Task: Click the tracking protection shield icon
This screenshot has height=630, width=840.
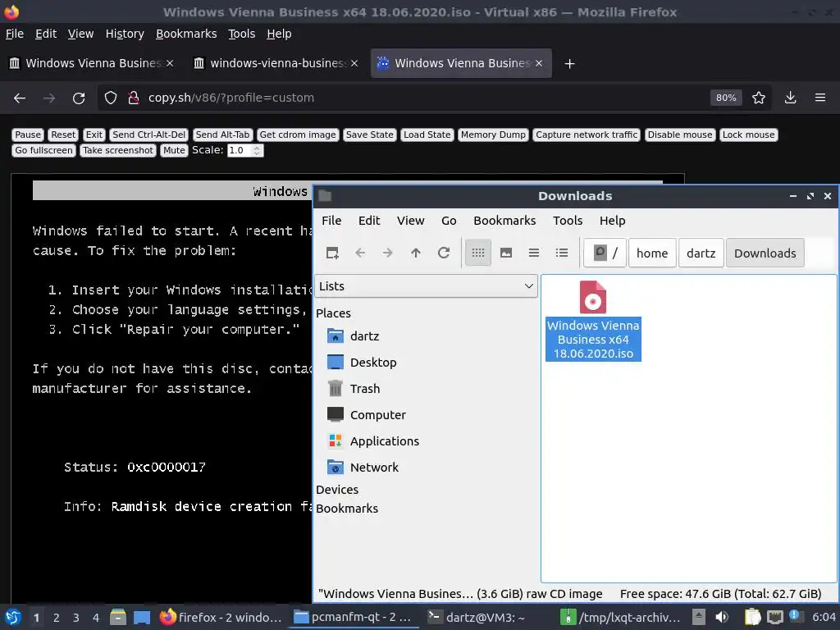Action: (x=111, y=98)
